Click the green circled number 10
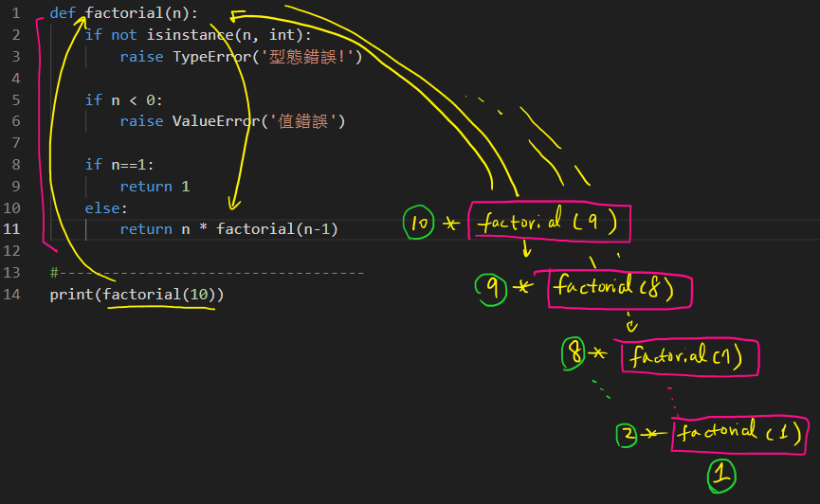Screen dimensions: 820x504 (x=418, y=224)
